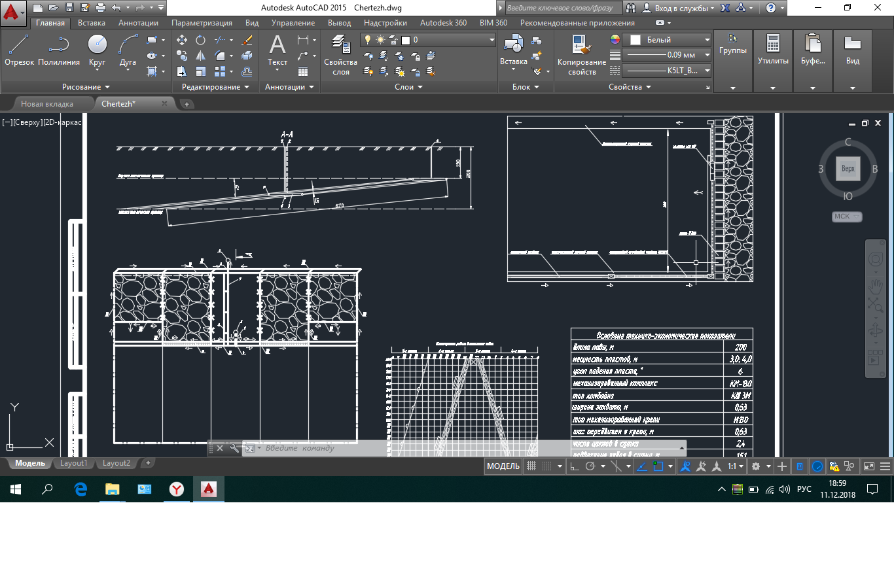894x588 pixels.
Task: Toggle snap mode in status bar
Action: [x=547, y=466]
